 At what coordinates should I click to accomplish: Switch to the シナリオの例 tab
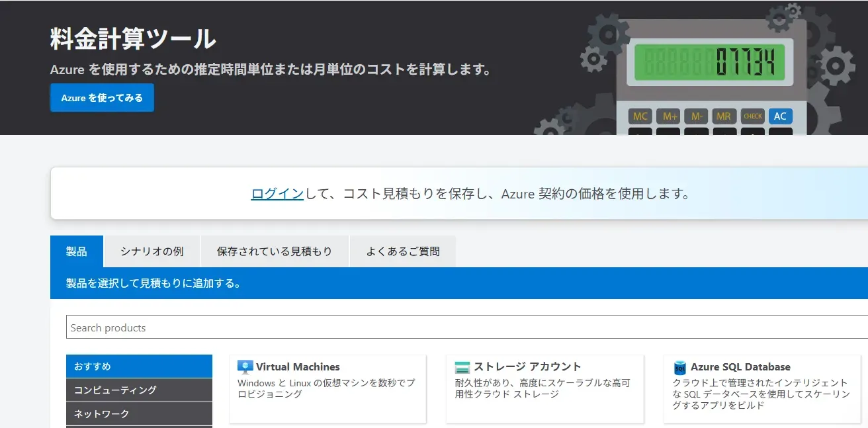(152, 251)
